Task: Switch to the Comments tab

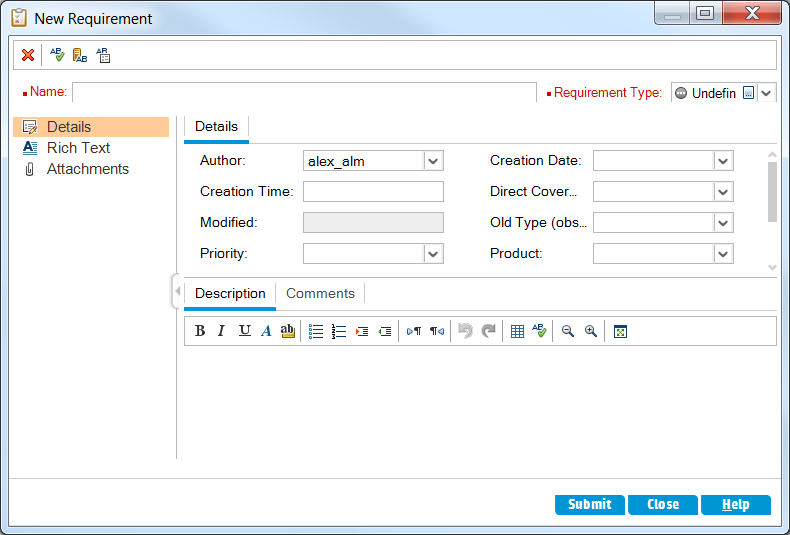Action: (320, 294)
